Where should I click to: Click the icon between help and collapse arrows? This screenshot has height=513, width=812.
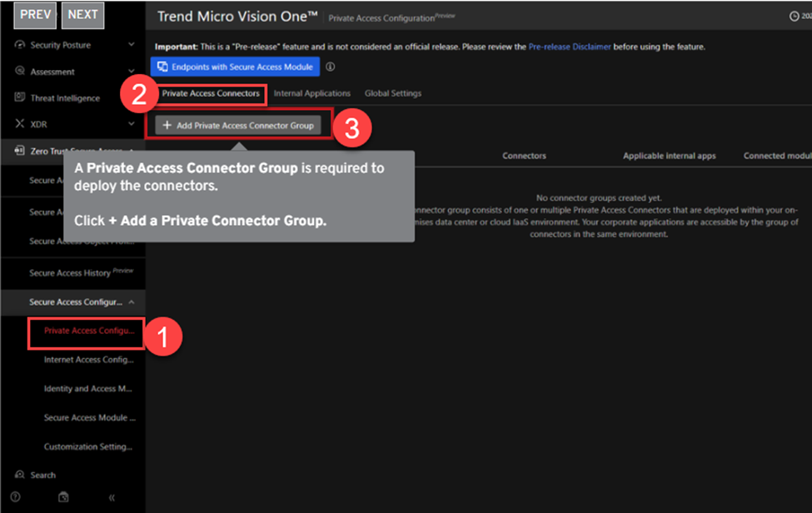[63, 497]
